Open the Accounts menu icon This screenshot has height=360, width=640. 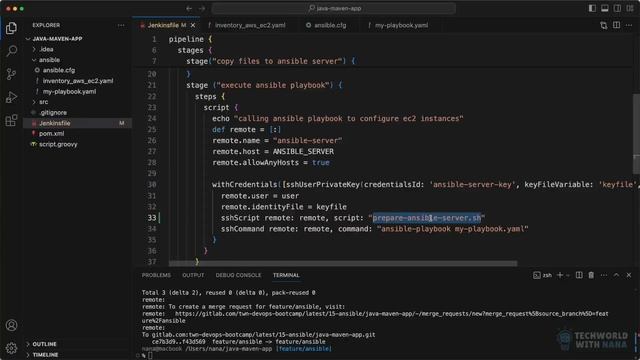pyautogui.click(x=11, y=325)
